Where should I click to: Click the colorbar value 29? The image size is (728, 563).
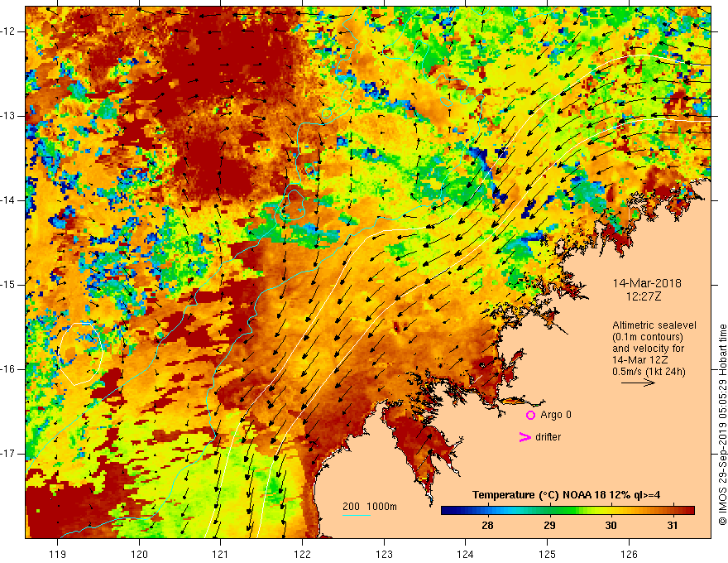[x=549, y=526]
